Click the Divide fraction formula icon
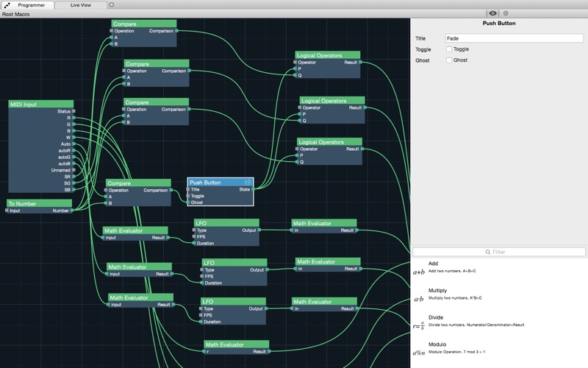Image resolution: width=588 pixels, height=368 pixels. [x=419, y=326]
